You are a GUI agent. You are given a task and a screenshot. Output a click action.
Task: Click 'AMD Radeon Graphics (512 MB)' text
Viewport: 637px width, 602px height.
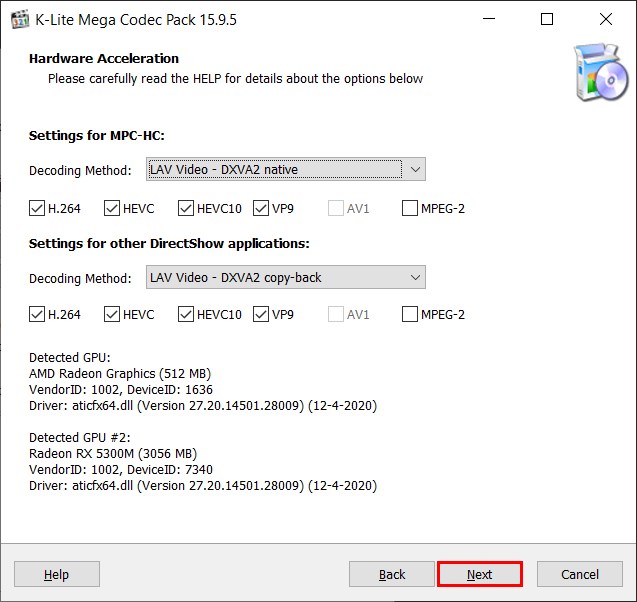tap(120, 374)
